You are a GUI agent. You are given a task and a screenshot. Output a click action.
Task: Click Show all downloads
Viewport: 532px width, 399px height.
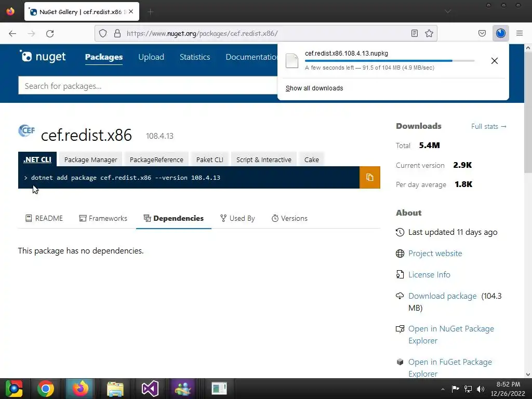(314, 88)
